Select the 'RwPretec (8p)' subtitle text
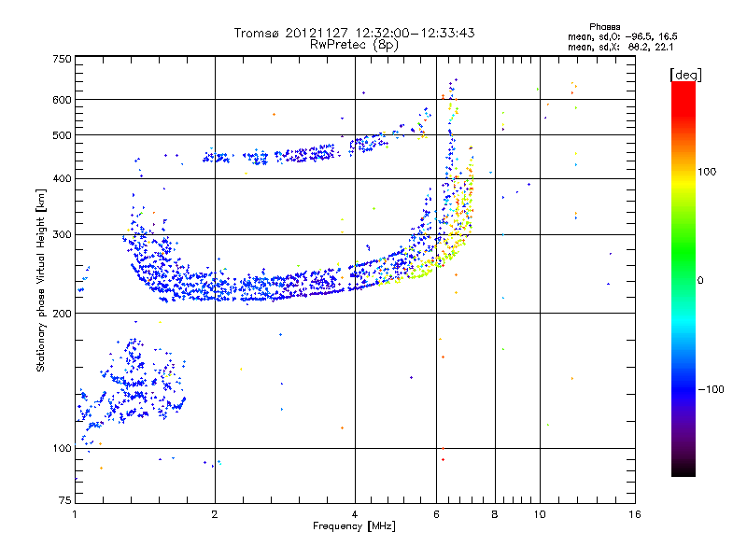Viewport: 747px width, 560px height. (x=354, y=45)
